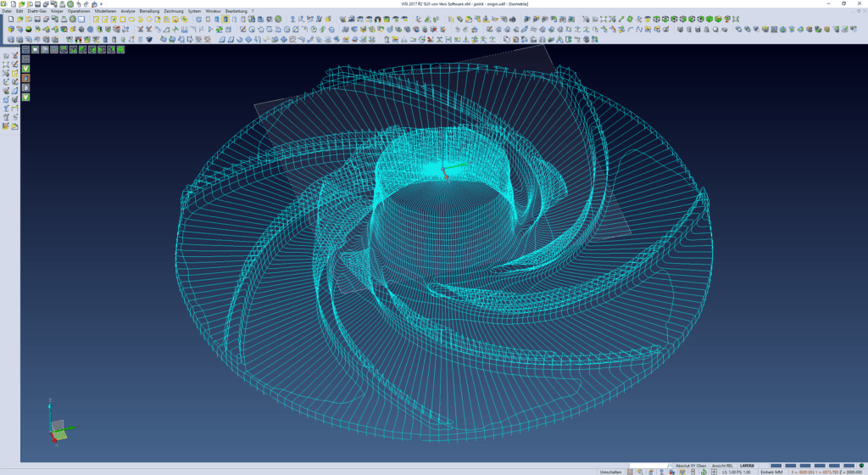Open the Modellieren menu

104,11
